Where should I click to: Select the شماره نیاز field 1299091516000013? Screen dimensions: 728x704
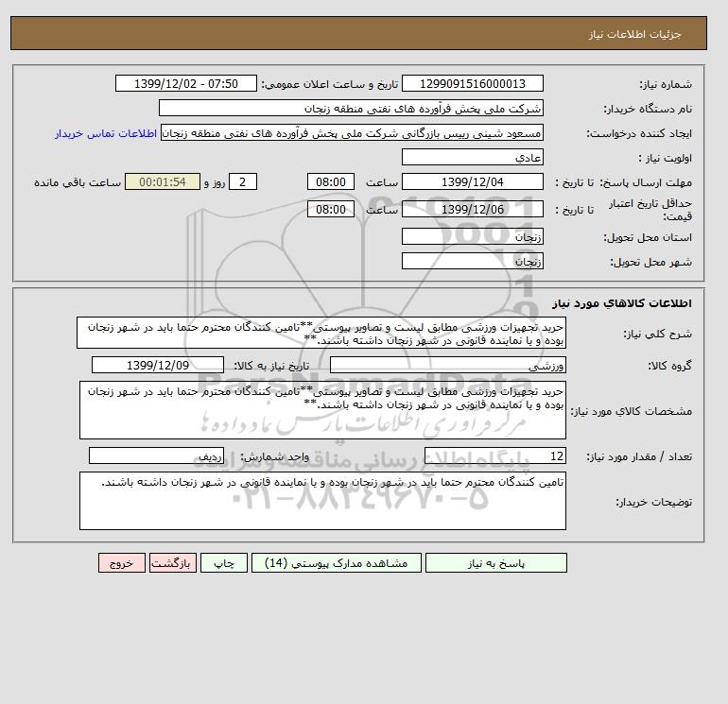pos(472,83)
